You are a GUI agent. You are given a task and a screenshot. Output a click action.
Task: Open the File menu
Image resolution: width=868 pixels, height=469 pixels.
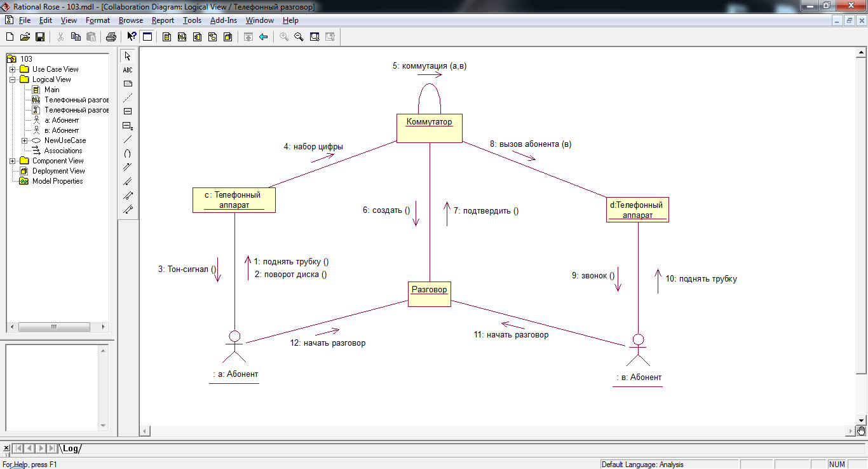(x=25, y=20)
